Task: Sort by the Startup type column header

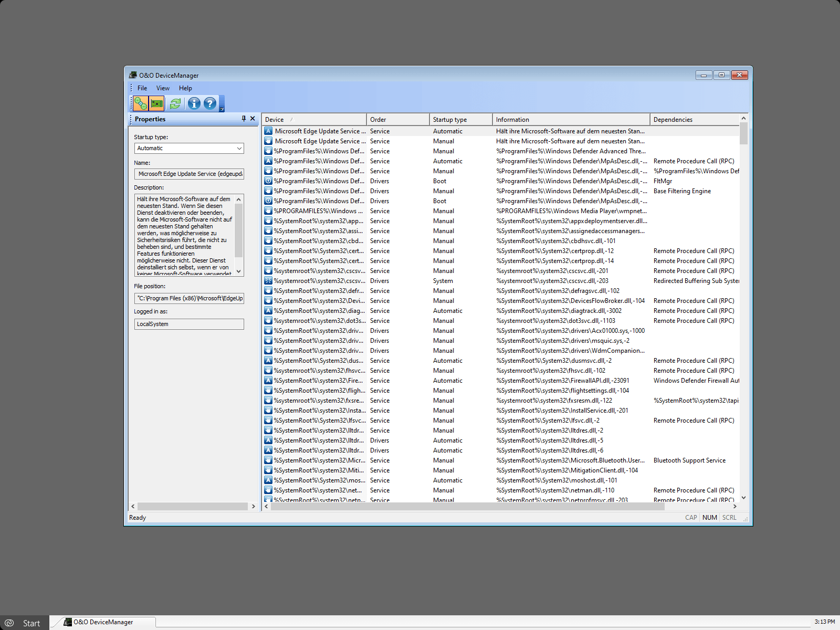Action: [x=461, y=120]
